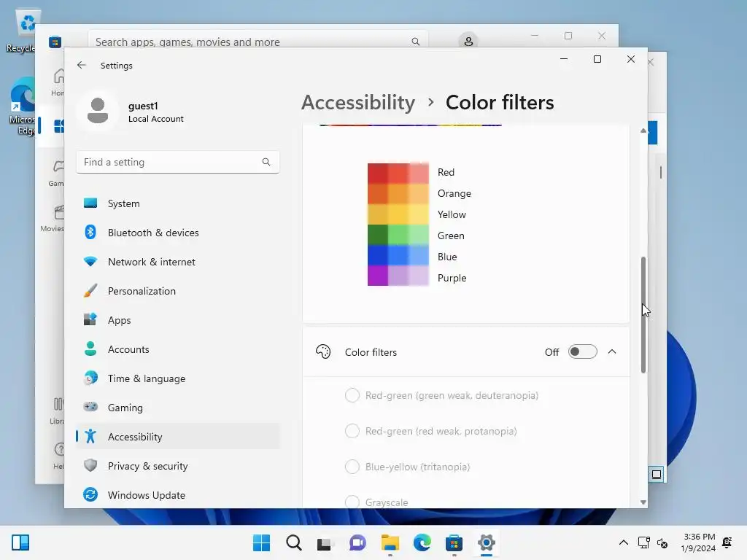Click the dark green color swatch
747x560 pixels.
377,235
